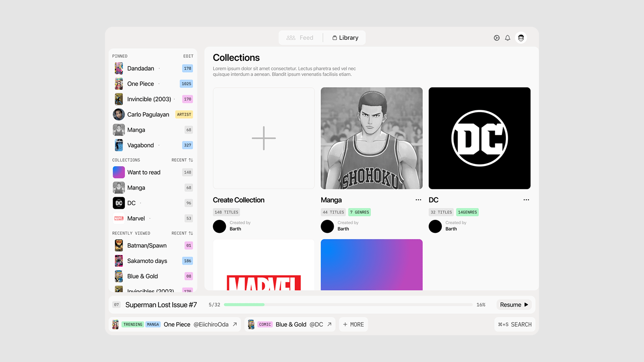Click the Superman Lost reading progress bar
Viewport: 644px width, 362px height.
(348, 305)
